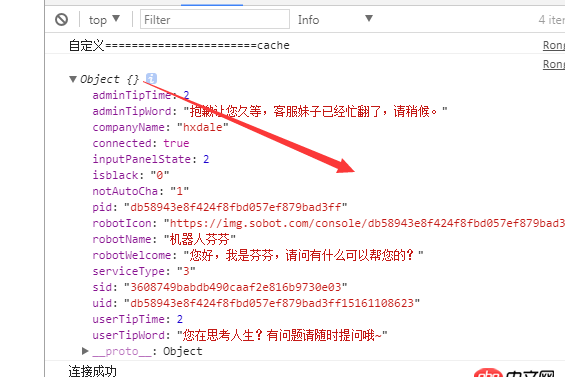This screenshot has height=377, width=565.
Task: Collapse the Object {} tree node
Action: [73, 79]
